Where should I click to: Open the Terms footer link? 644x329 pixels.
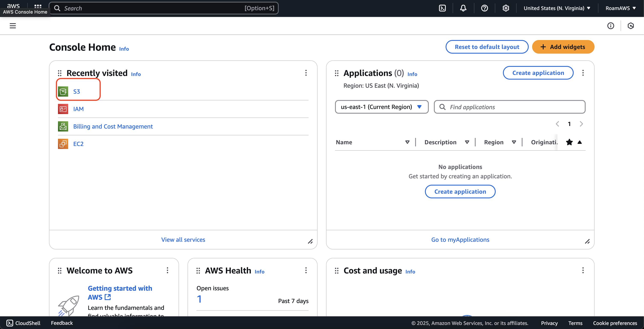point(575,323)
